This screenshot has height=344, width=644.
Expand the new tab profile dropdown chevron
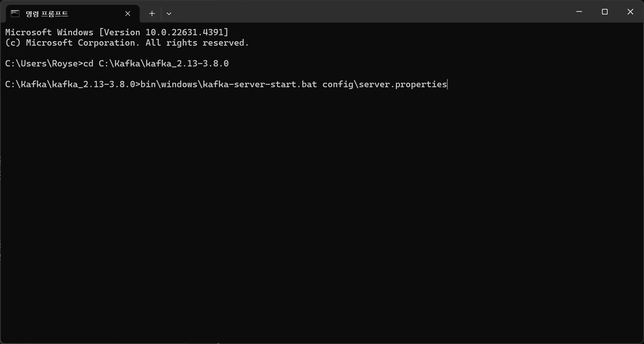click(x=169, y=14)
